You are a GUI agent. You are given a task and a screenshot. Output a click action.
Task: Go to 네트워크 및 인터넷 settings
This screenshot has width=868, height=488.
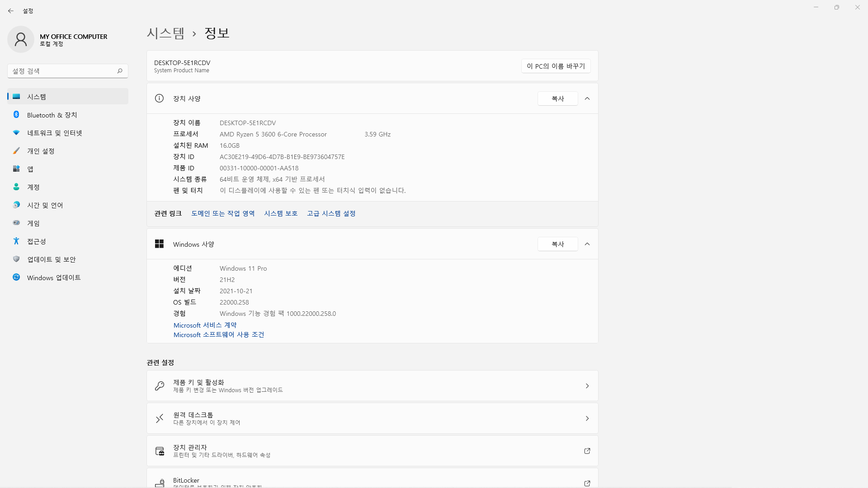(x=68, y=133)
